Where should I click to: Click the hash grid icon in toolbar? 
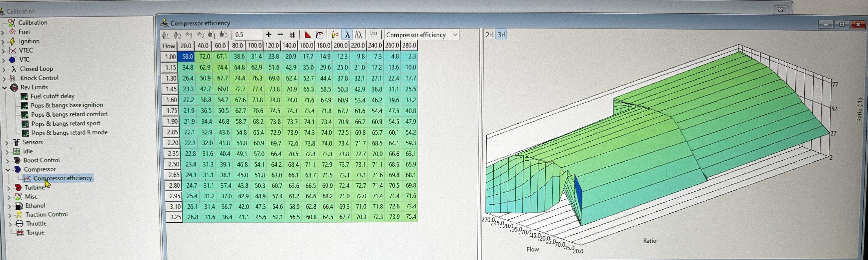click(292, 35)
